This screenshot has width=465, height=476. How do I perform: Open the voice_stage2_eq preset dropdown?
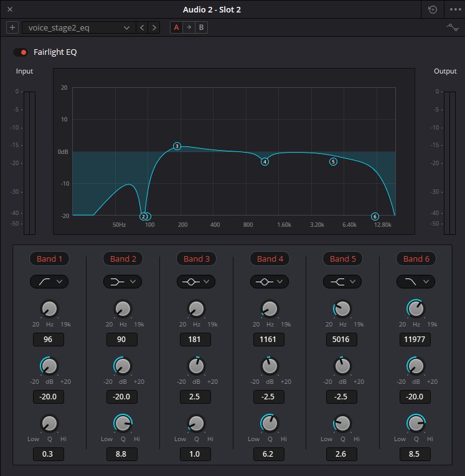79,27
